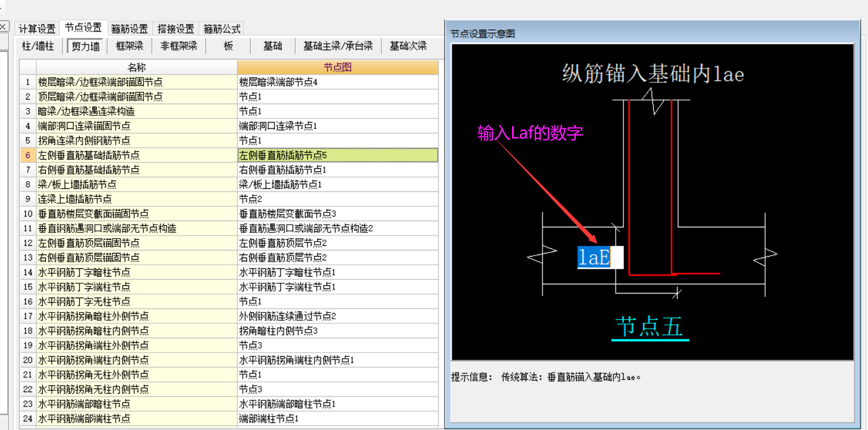The image size is (868, 430).
Task: Click cell 垂直筋楼层变截面节点3
Action: coord(337,213)
